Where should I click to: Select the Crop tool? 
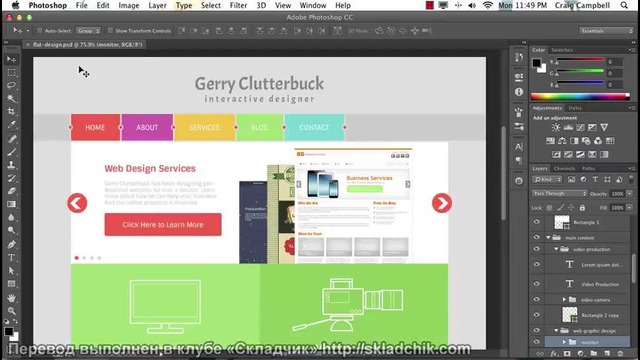click(x=11, y=112)
